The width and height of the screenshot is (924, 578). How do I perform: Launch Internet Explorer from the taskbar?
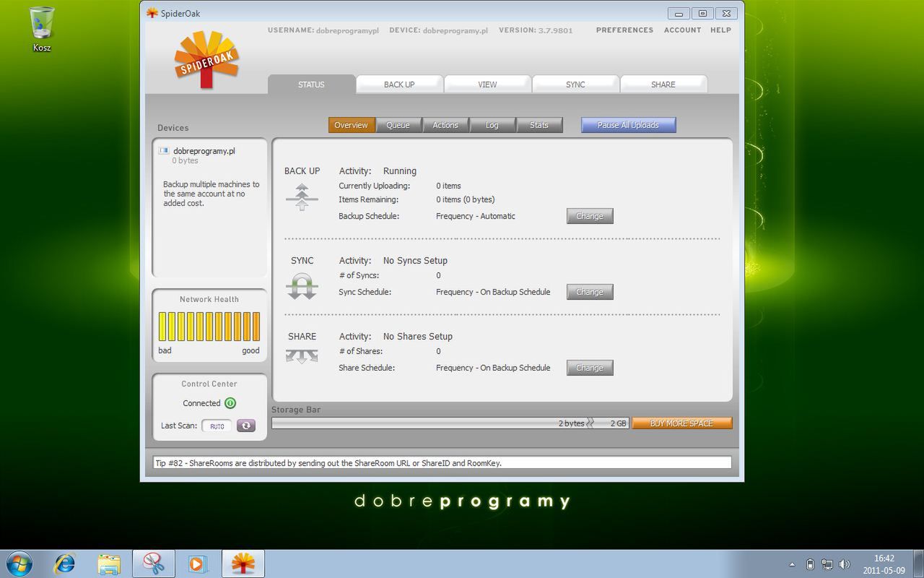[65, 564]
